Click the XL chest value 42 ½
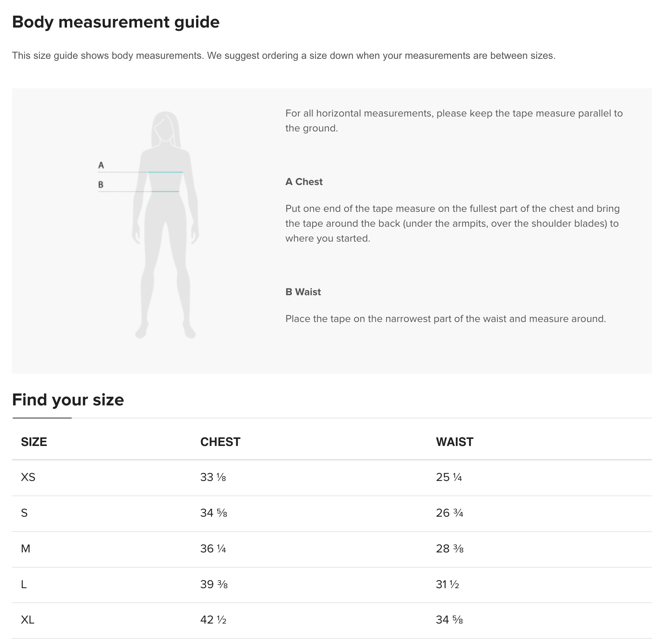666x644 pixels. pyautogui.click(x=213, y=620)
